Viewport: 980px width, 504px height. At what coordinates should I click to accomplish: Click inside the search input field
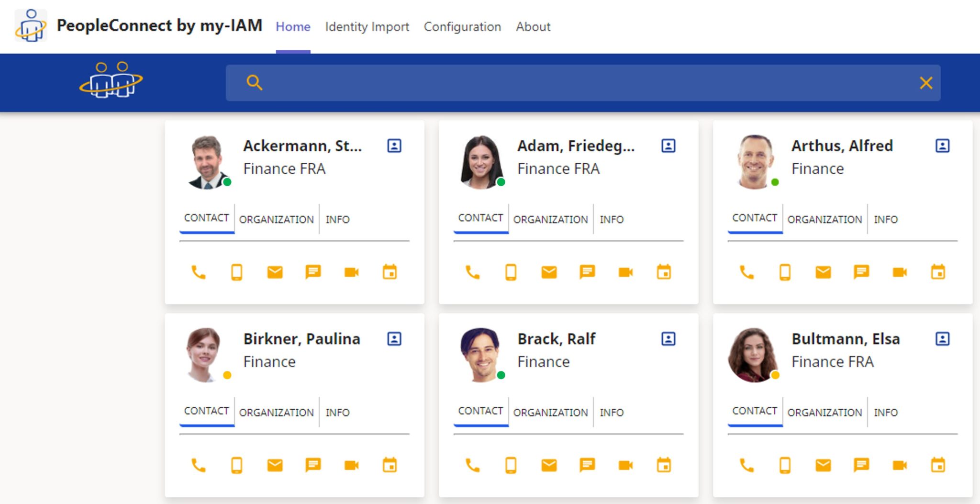coord(574,82)
